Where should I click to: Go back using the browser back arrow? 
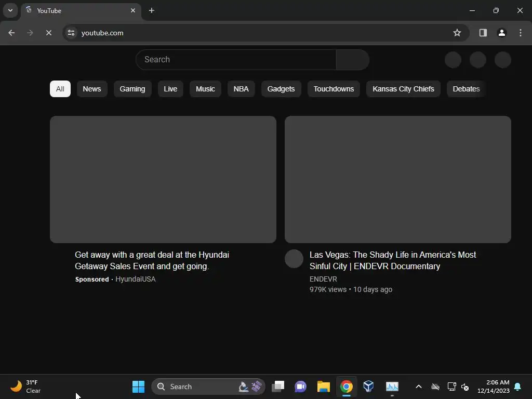[x=11, y=33]
